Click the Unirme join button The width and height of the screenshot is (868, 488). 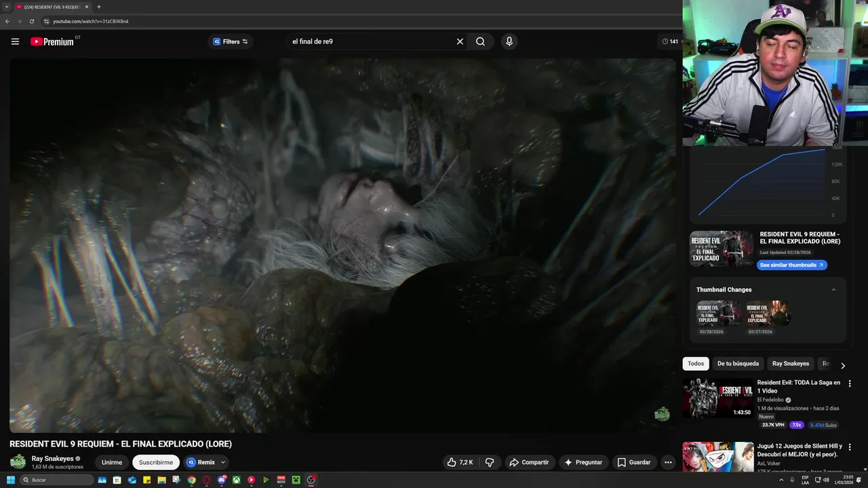coord(112,462)
